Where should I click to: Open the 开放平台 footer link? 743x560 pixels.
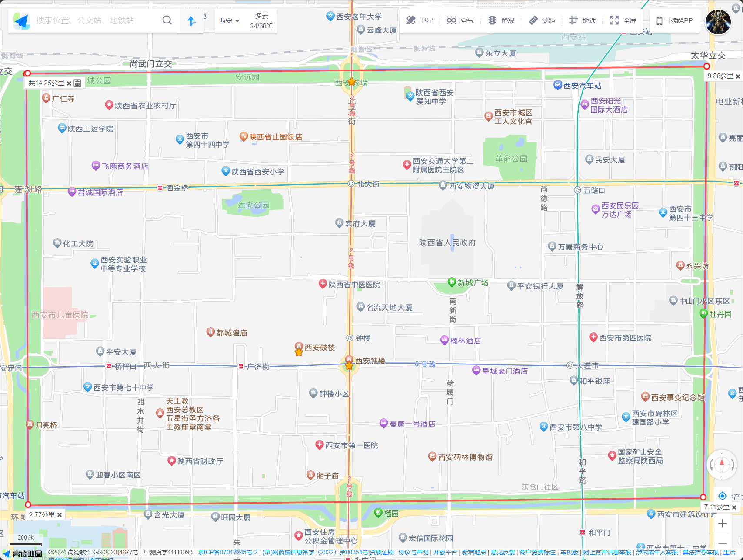tap(445, 552)
